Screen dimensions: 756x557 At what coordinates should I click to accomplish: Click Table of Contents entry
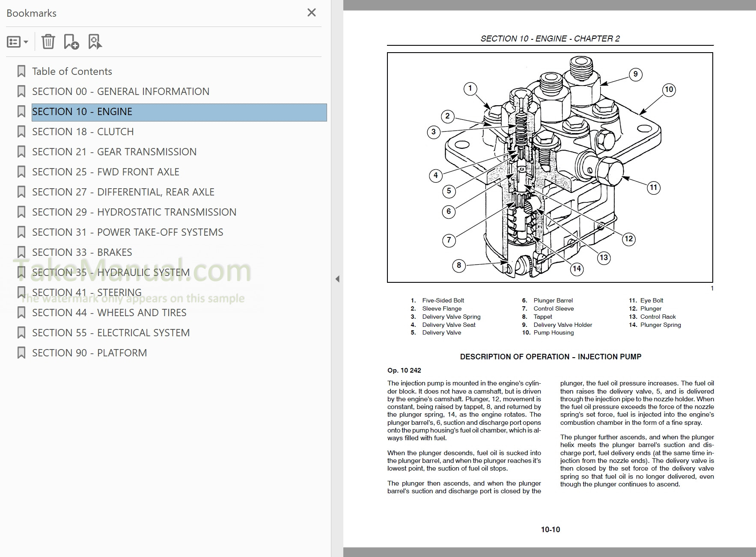pyautogui.click(x=72, y=71)
